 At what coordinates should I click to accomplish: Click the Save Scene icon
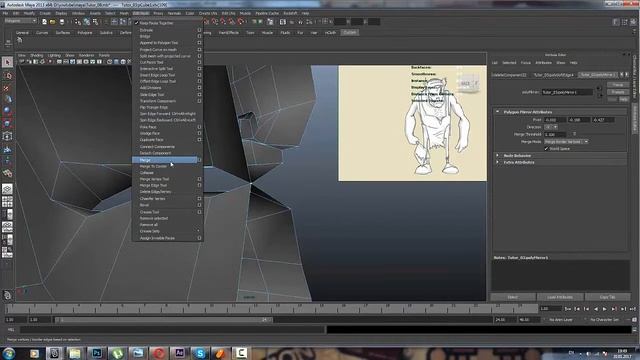[x=62, y=22]
